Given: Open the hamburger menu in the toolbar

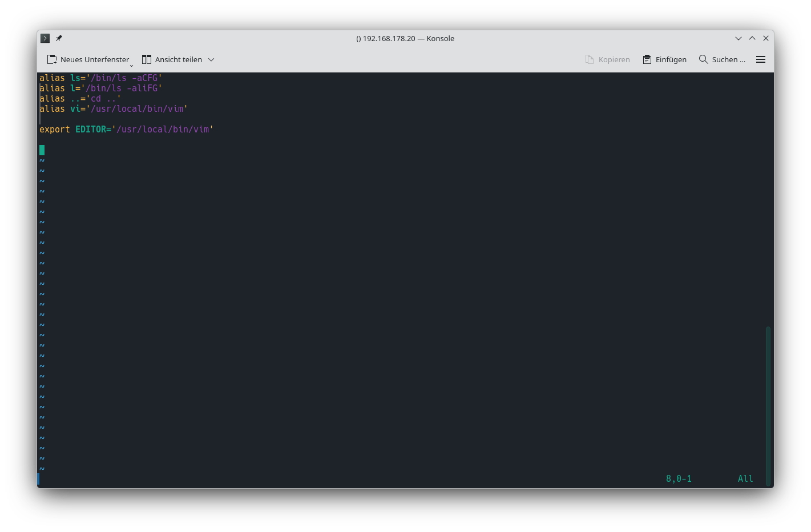Looking at the screenshot, I should tap(761, 59).
